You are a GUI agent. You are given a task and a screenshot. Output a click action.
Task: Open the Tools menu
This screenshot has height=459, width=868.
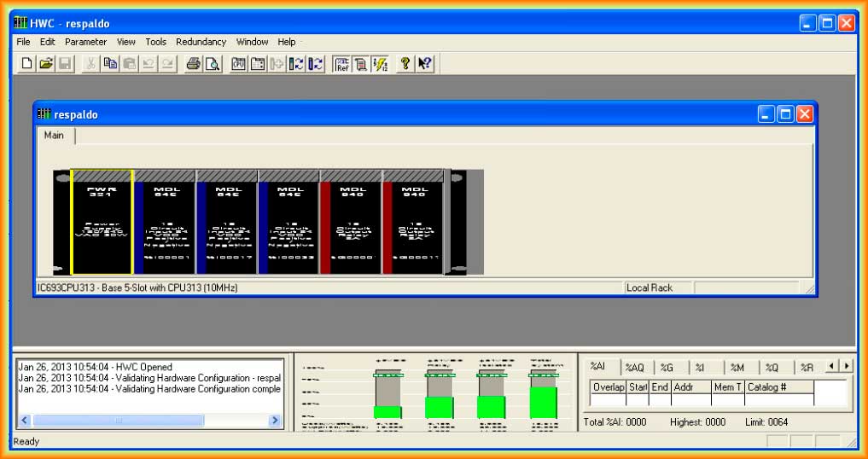[x=155, y=42]
